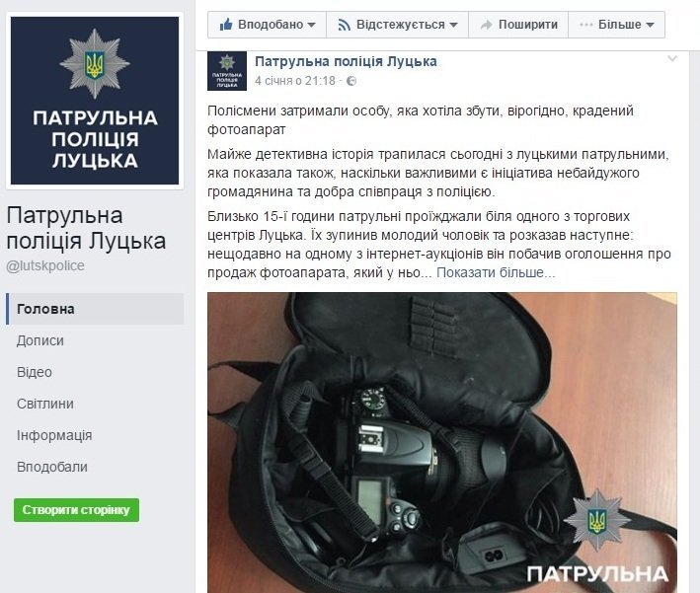Open the Дописи section in the sidebar
The height and width of the screenshot is (593, 700).
point(40,340)
